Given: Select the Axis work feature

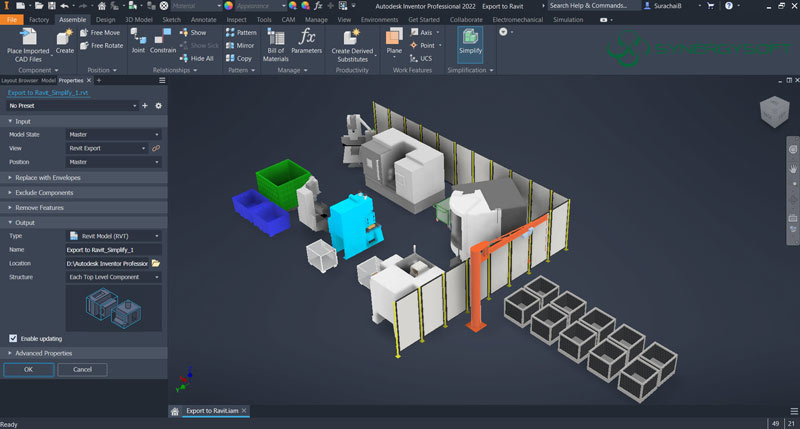Looking at the screenshot, I should (x=421, y=32).
